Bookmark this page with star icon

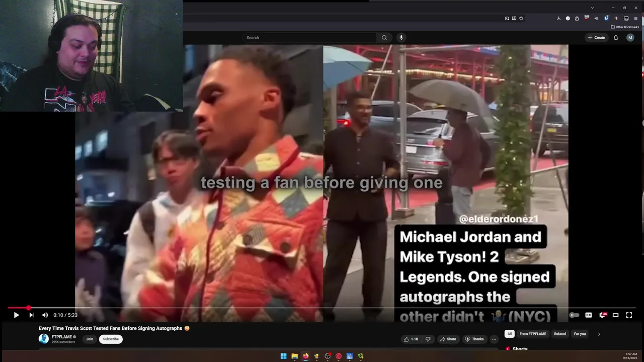pyautogui.click(x=521, y=18)
